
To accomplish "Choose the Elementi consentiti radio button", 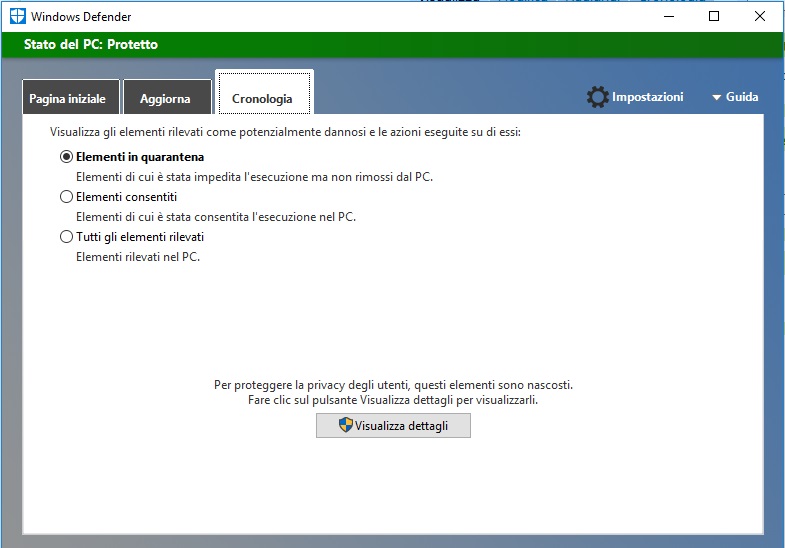I will point(67,197).
